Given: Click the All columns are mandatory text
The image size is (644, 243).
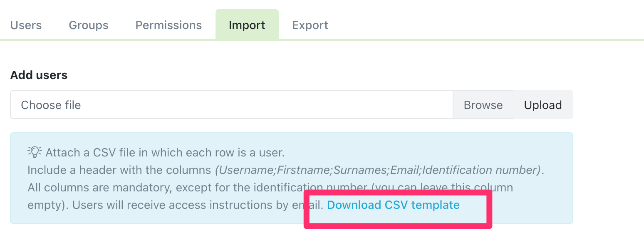Looking at the screenshot, I should click(99, 188).
